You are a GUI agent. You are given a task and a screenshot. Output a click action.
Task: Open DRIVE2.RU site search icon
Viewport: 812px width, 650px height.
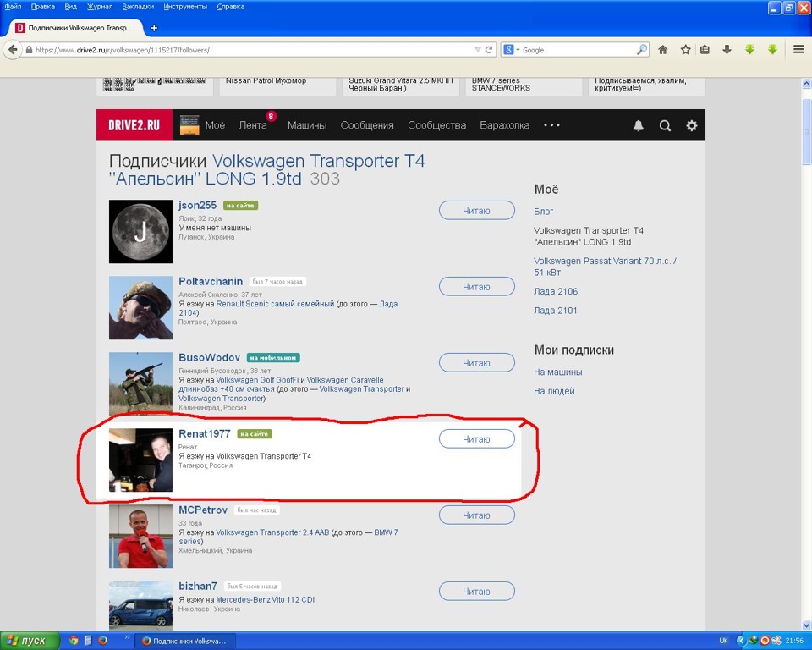(665, 125)
